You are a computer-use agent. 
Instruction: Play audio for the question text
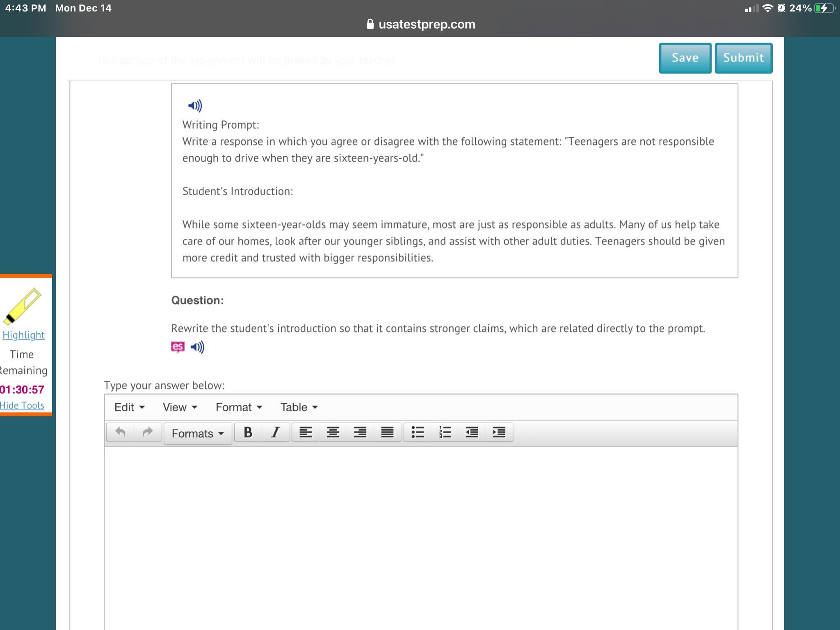point(197,347)
